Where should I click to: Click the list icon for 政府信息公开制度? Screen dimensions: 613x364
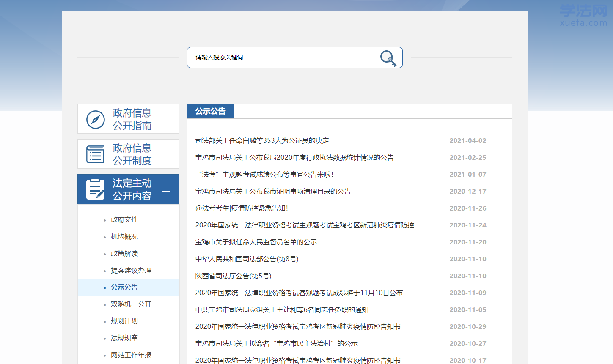click(95, 154)
